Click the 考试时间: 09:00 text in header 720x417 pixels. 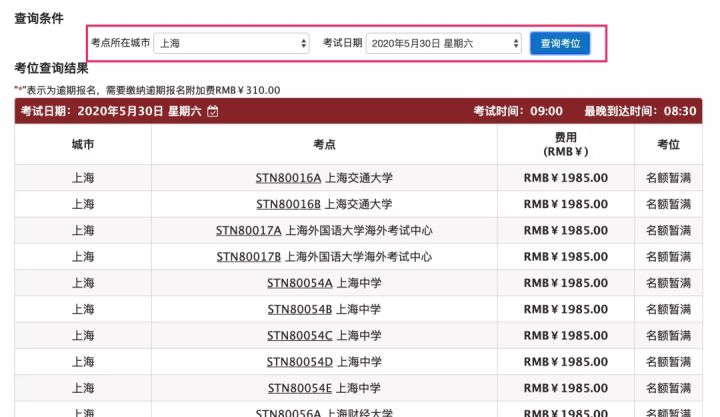pos(518,111)
